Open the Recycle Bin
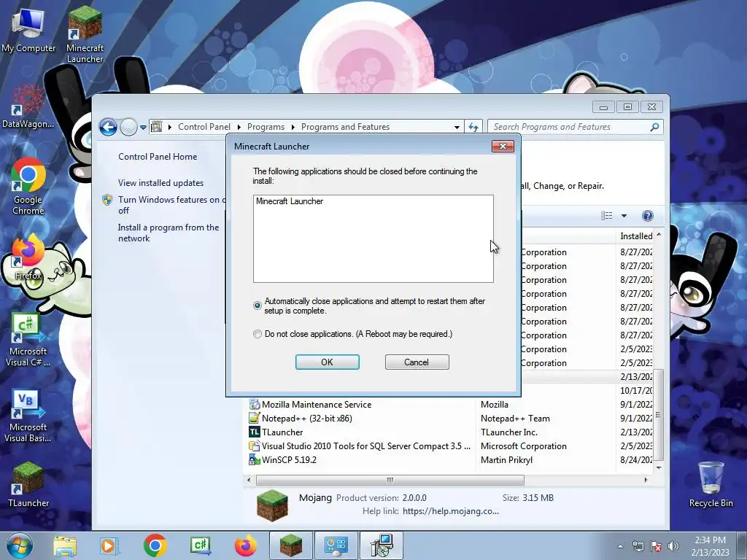747x560 pixels. click(711, 484)
